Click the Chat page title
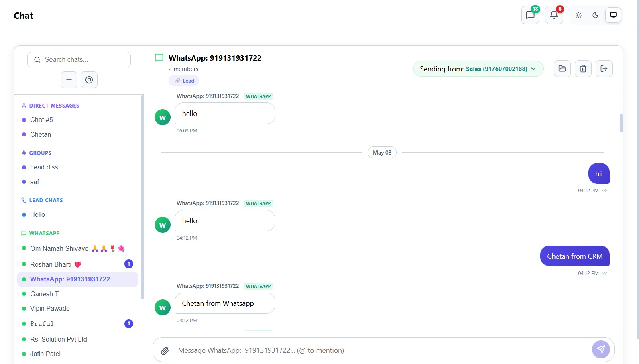Screen dimensions: 639x364 (23, 16)
